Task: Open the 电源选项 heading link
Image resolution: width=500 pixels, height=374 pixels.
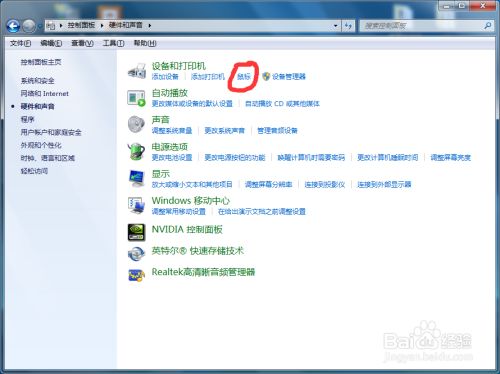Action: [170, 147]
